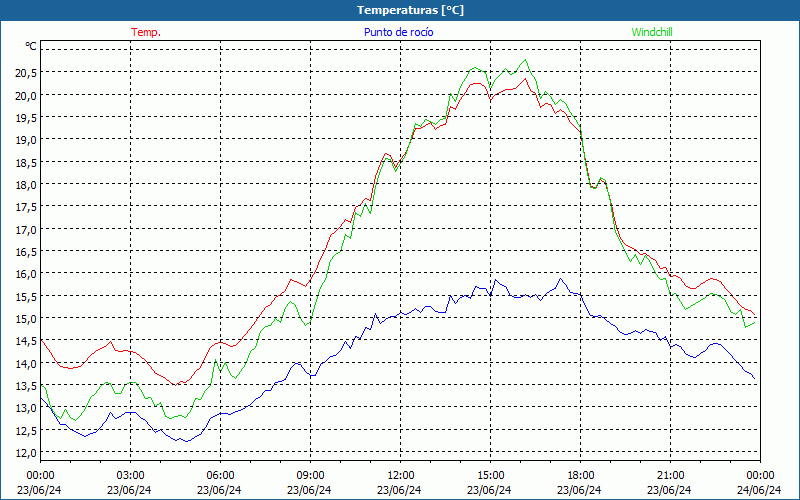Click the 19,0 y-axis value
The height and width of the screenshot is (500, 800).
26,140
